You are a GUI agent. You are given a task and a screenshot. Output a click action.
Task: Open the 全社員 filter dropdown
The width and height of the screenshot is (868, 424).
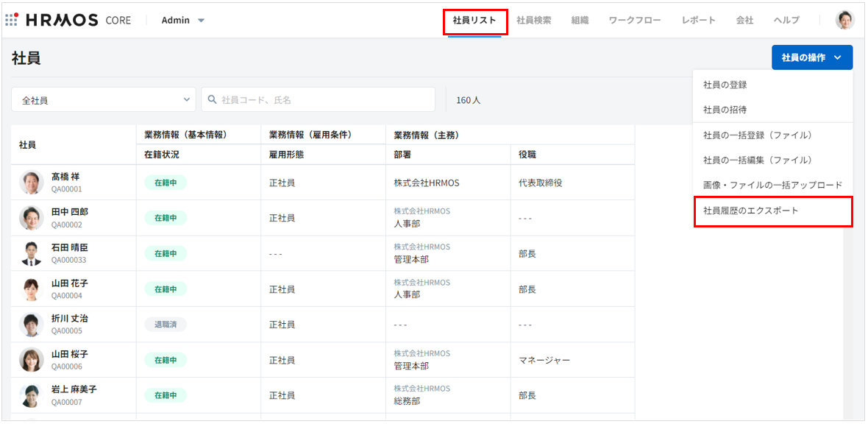[x=104, y=100]
